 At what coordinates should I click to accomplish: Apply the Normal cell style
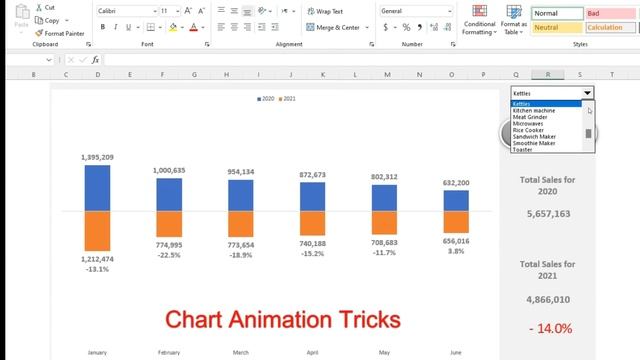557,13
